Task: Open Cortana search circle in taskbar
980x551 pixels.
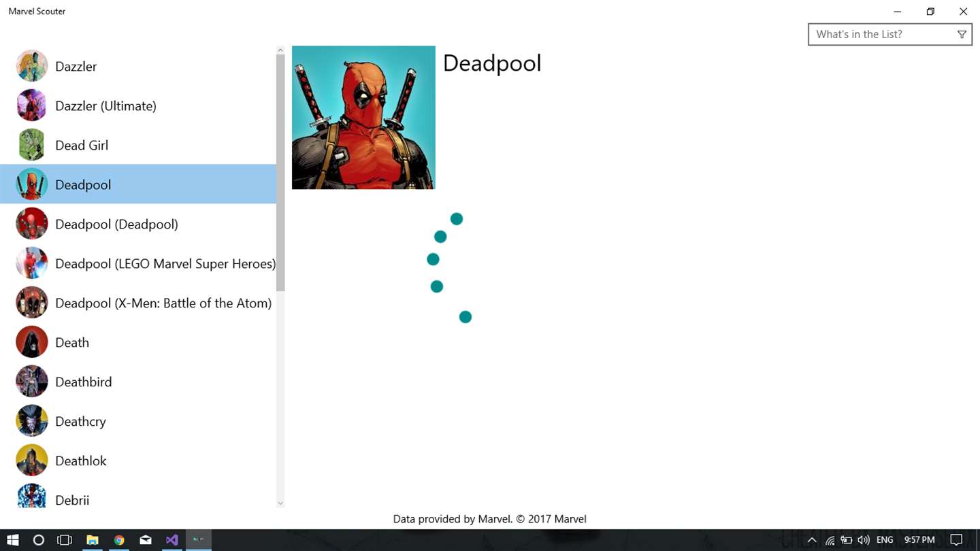Action: tap(39, 540)
